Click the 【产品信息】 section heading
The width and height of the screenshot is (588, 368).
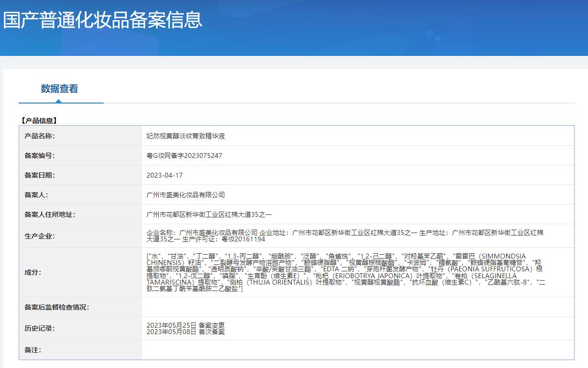39,120
